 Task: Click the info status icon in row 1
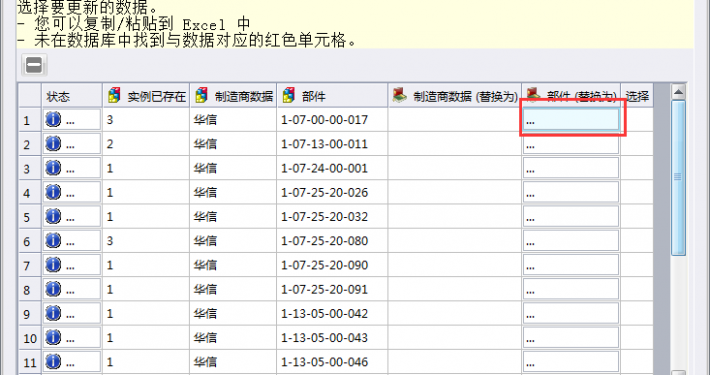53,120
